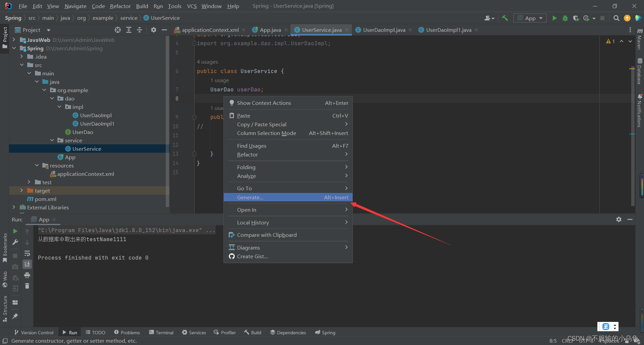Expand the .idea folder

21,57
